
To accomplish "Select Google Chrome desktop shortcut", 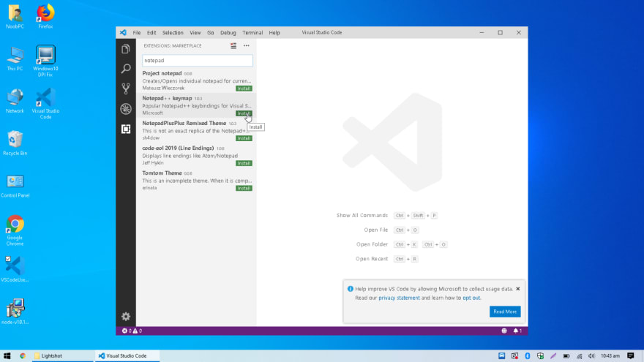I will click(15, 230).
